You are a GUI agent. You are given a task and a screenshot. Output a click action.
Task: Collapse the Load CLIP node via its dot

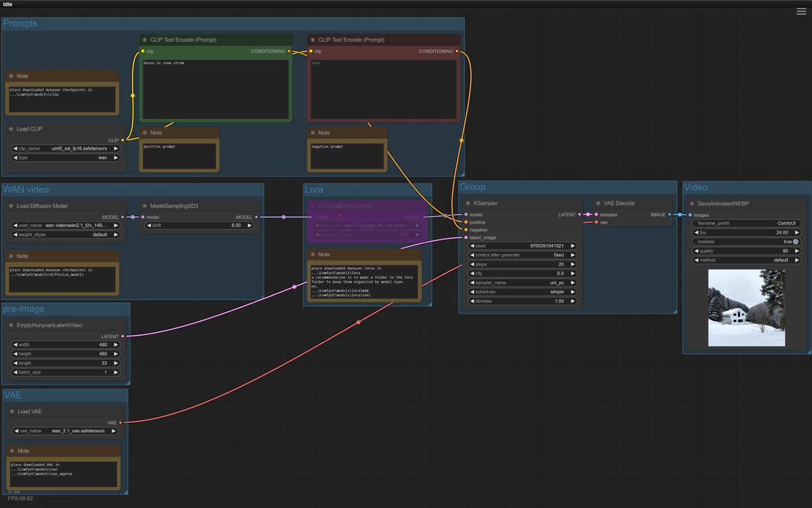[x=12, y=129]
